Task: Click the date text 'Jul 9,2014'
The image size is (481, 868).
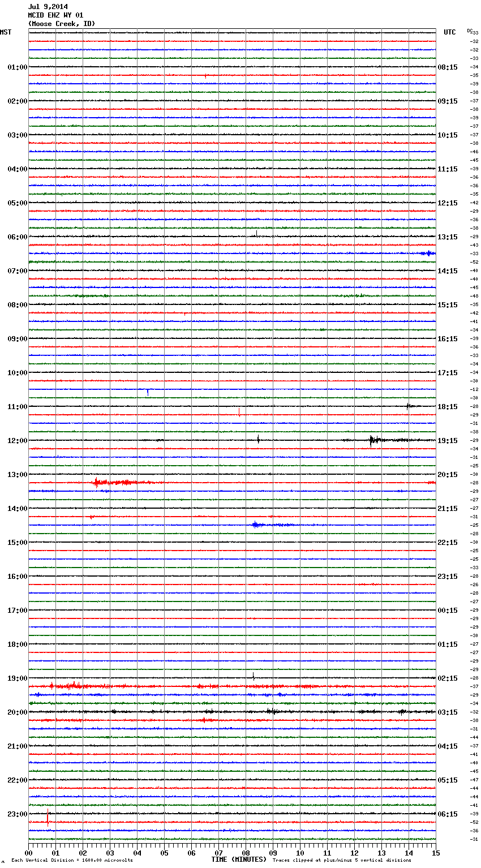Action: 48,7
